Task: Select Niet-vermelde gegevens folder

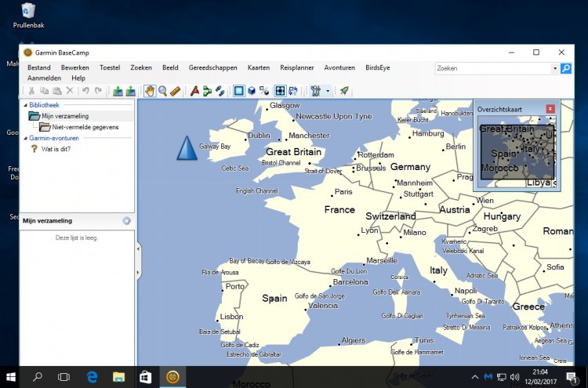Action: coord(85,126)
